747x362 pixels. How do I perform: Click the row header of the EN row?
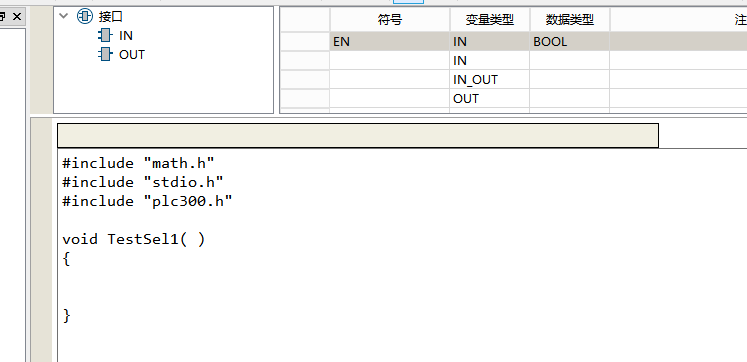point(304,41)
